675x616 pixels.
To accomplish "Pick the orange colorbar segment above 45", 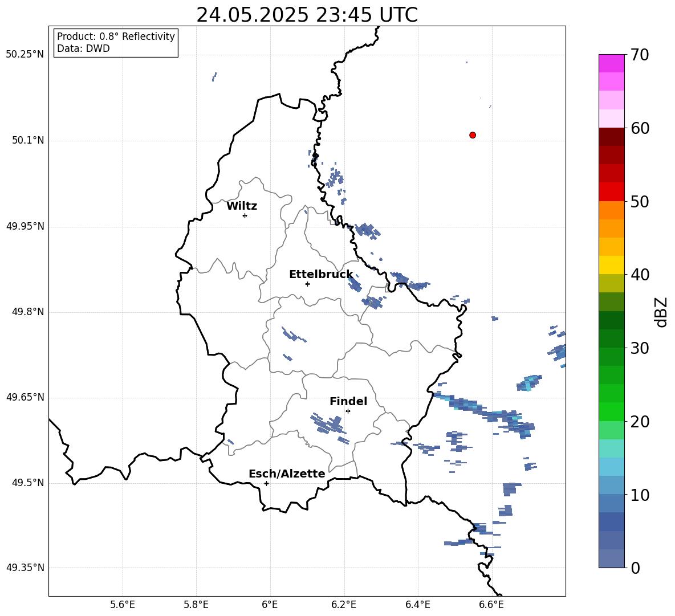I will (x=611, y=229).
